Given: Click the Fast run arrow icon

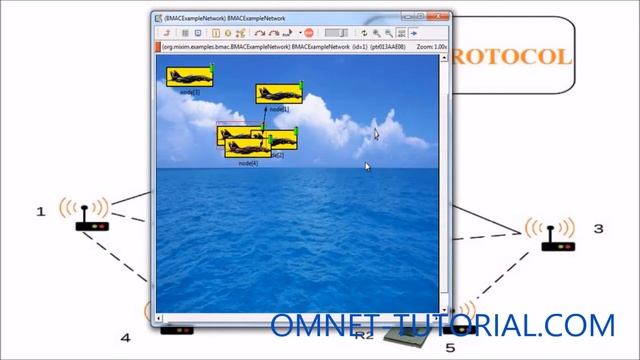Looking at the screenshot, I should 274,33.
